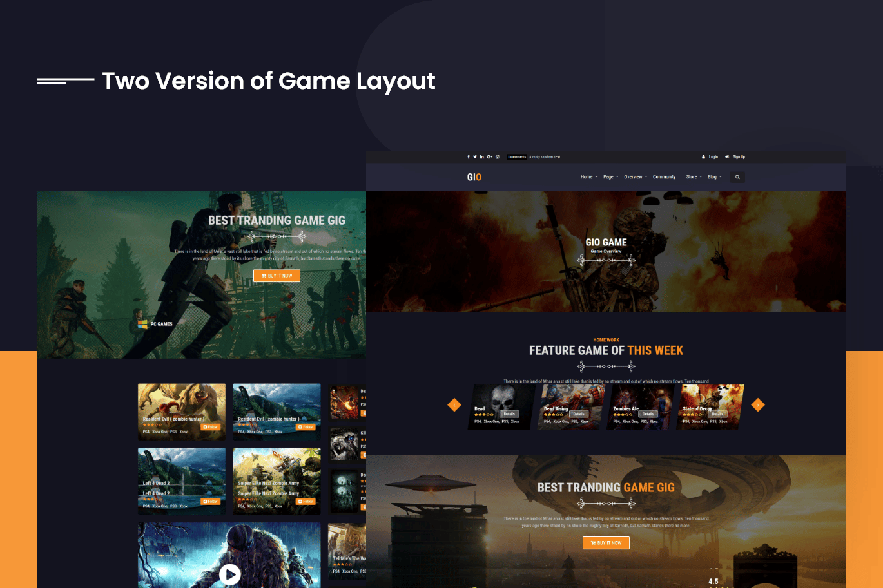Click the star rating on Dead Rising card

click(x=554, y=415)
